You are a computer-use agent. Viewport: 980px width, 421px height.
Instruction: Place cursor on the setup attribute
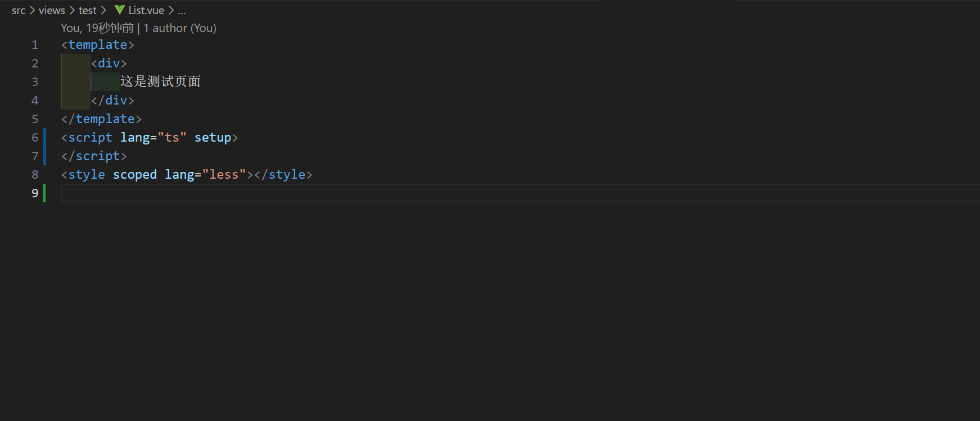(x=213, y=138)
